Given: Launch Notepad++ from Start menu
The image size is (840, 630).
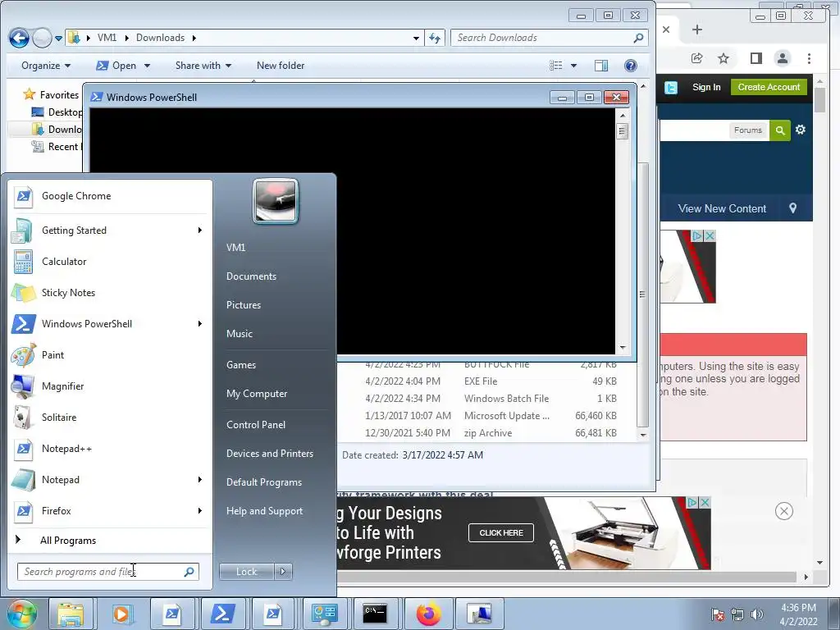Looking at the screenshot, I should click(x=110, y=449).
